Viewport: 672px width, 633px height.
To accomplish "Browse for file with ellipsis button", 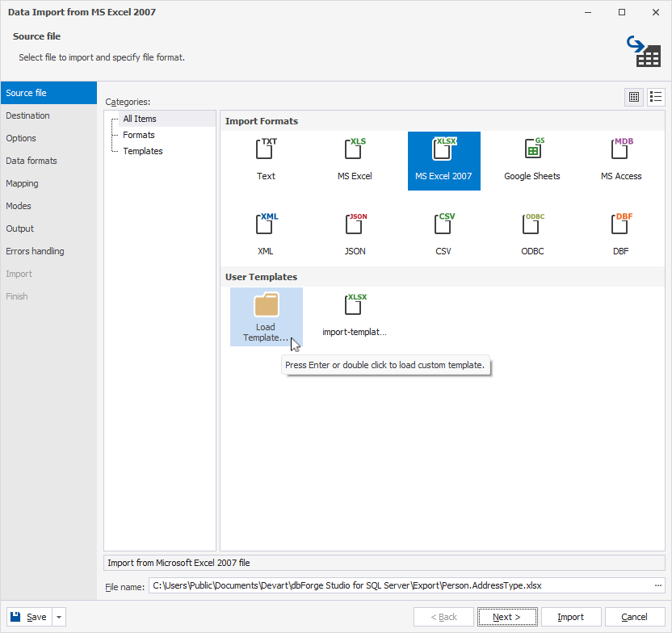I will point(658,585).
